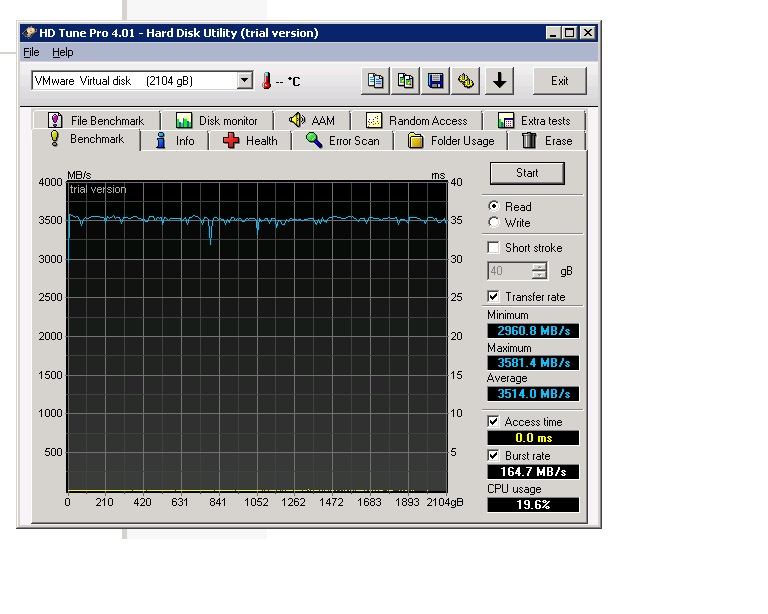Click the copy info to clipboard icon

[375, 81]
